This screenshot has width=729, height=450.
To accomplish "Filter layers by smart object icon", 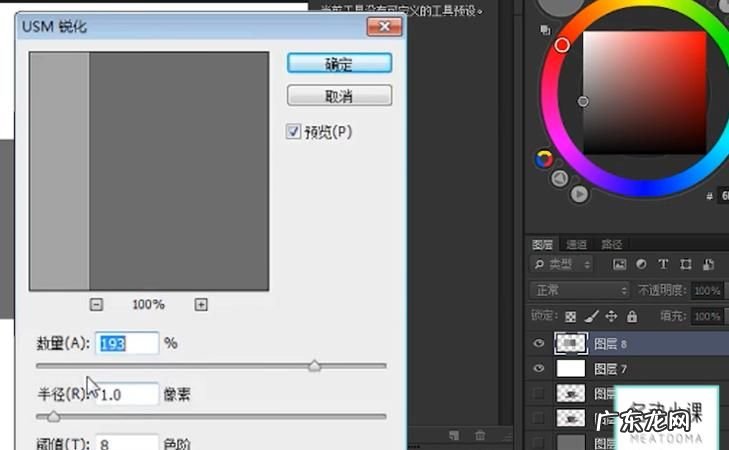I will [x=708, y=265].
